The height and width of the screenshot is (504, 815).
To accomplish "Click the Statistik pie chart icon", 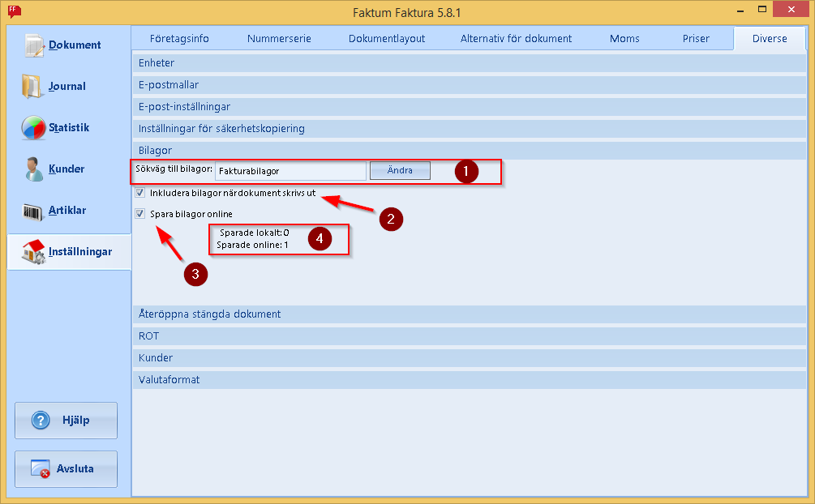I will (x=33, y=128).
